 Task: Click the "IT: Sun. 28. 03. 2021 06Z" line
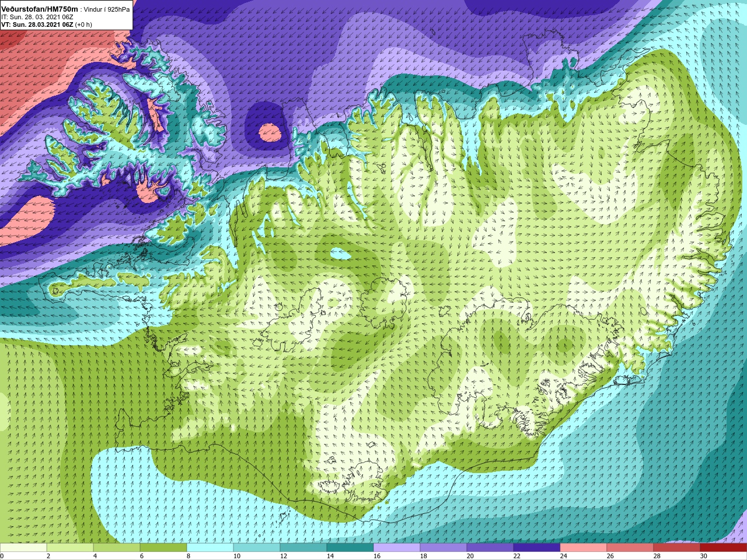[37, 17]
